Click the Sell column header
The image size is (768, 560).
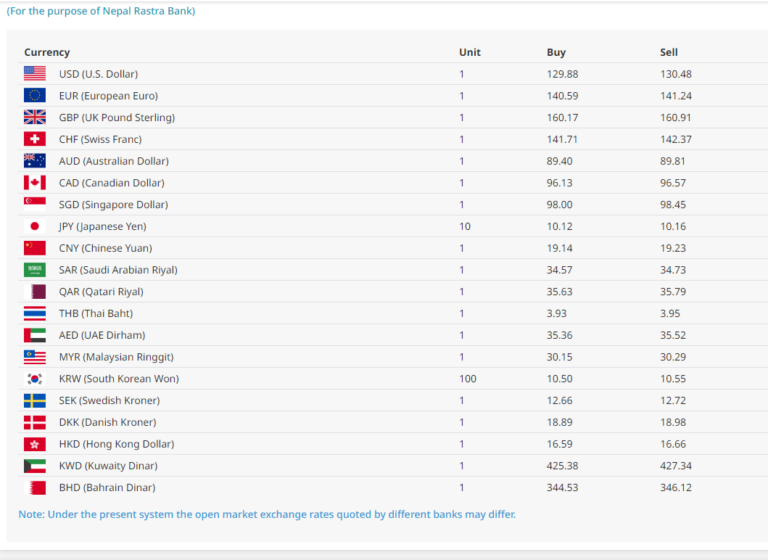tap(668, 52)
